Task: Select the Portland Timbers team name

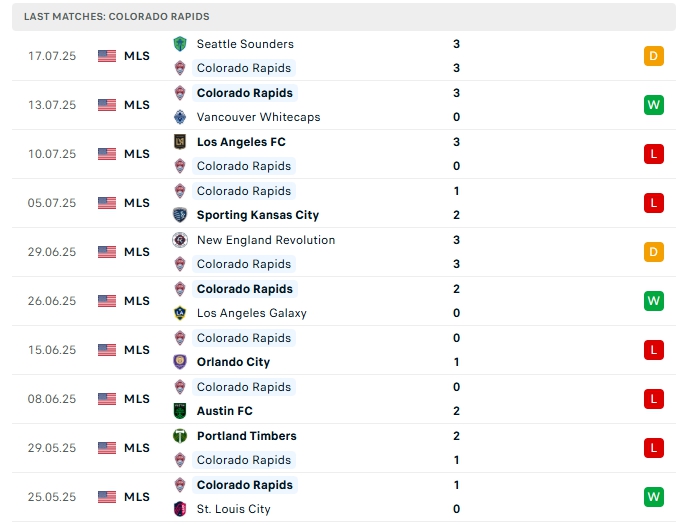Action: tap(247, 436)
